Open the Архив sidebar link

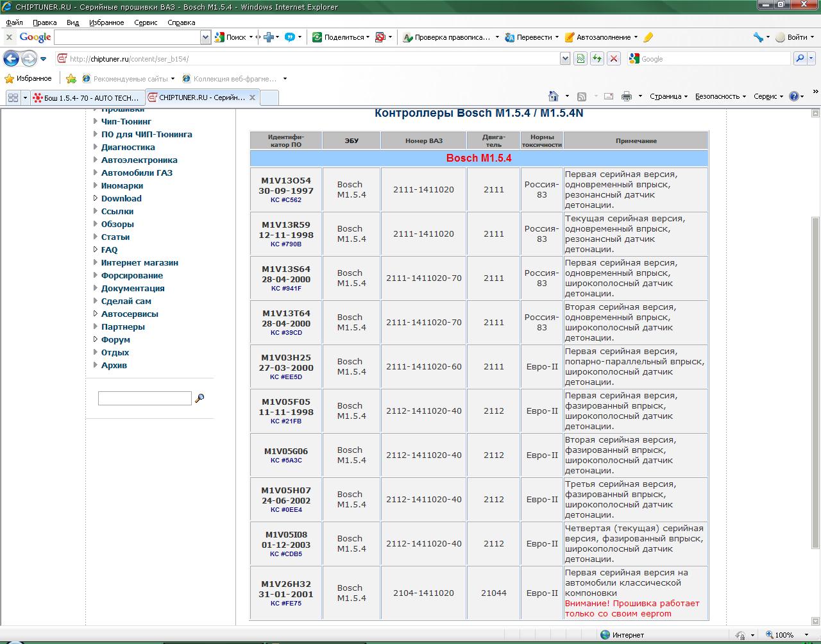tap(114, 365)
